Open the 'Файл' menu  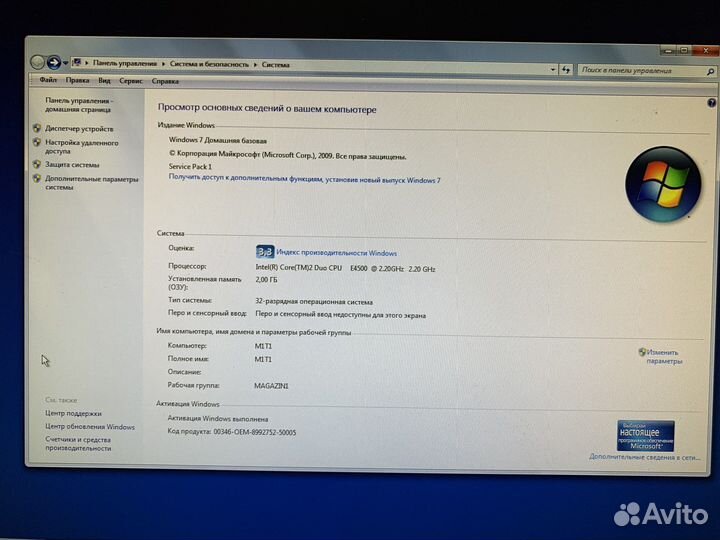point(48,80)
